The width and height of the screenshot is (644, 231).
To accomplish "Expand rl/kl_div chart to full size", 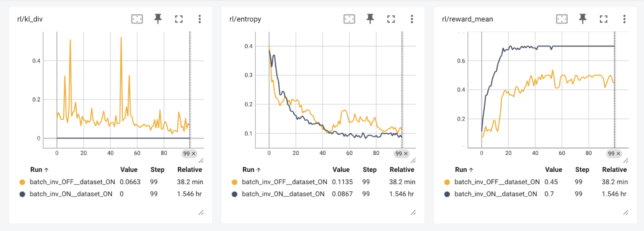I will [179, 19].
